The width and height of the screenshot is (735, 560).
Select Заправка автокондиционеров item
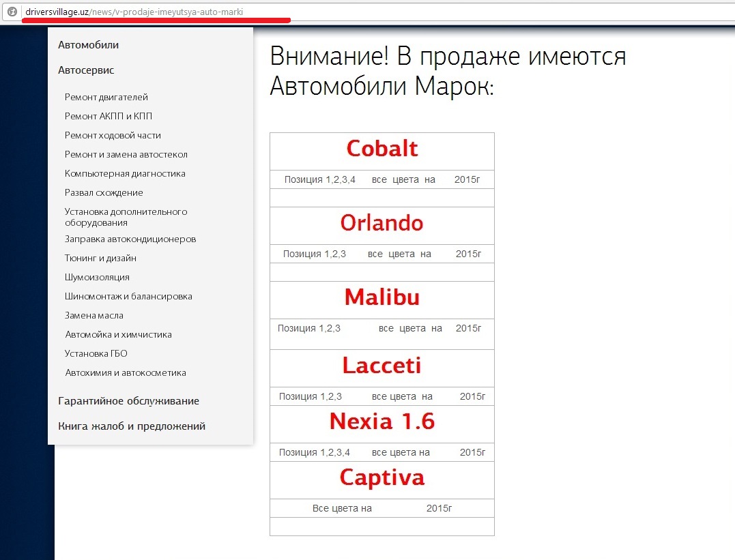pos(130,239)
